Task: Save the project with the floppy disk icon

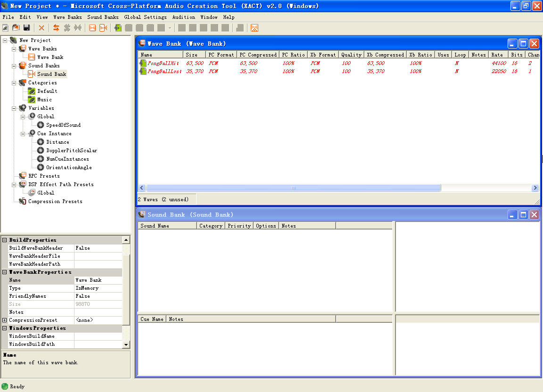Action: 27,28
